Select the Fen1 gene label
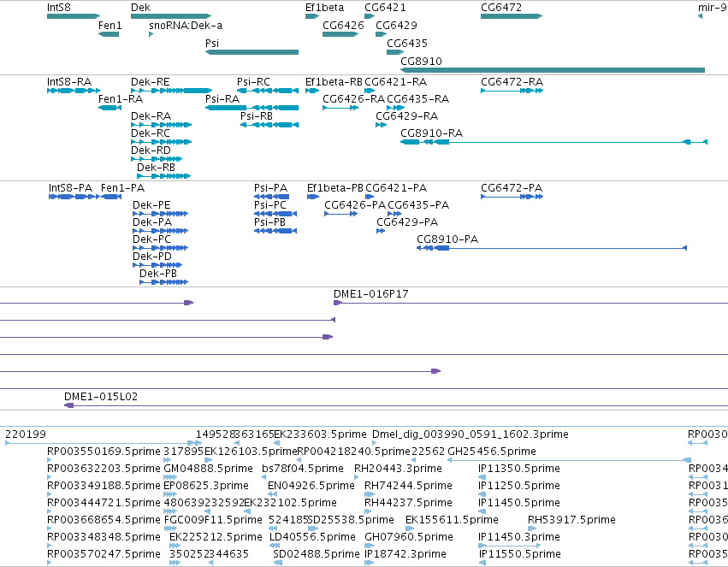The height and width of the screenshot is (567, 728). pos(110,26)
